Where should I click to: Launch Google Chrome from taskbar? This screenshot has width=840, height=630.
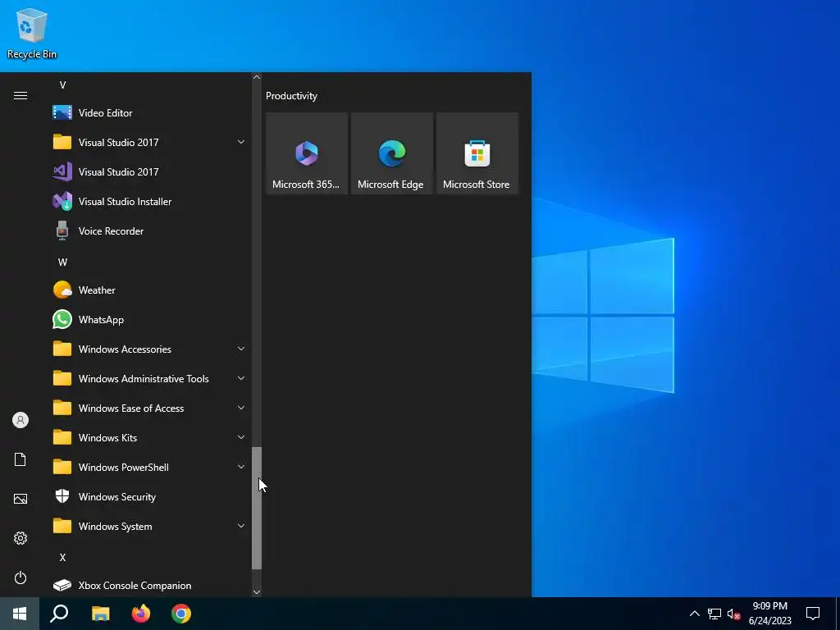click(x=181, y=614)
